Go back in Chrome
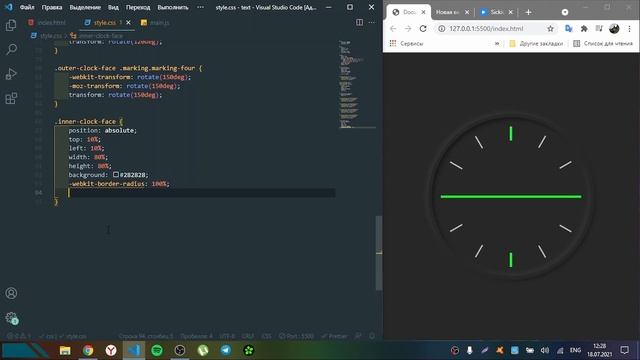The image size is (640, 360). 393,29
